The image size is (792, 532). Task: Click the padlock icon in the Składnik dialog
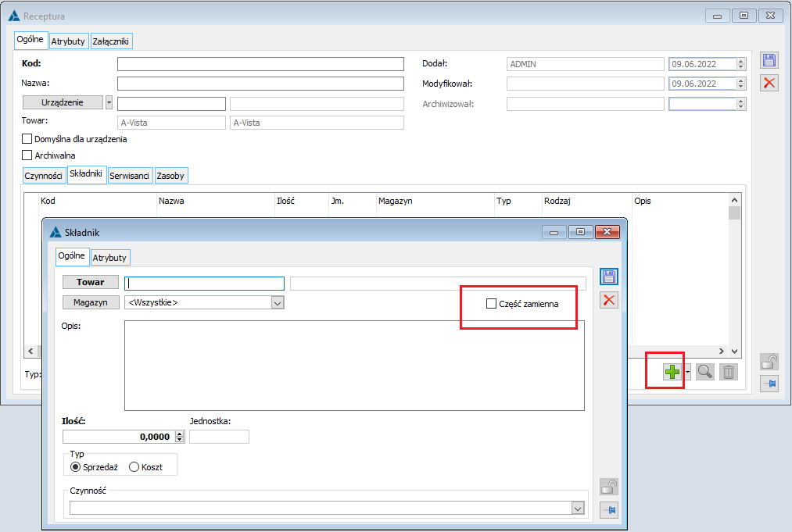click(608, 487)
